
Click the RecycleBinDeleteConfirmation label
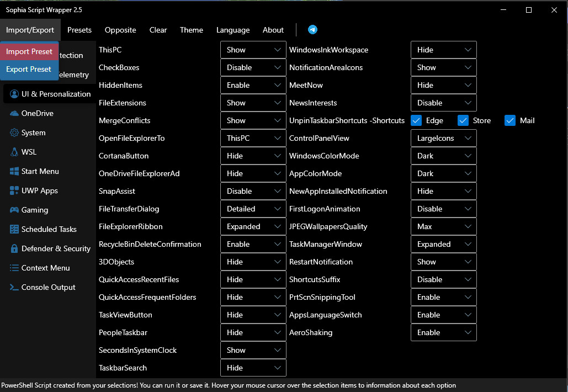(150, 244)
